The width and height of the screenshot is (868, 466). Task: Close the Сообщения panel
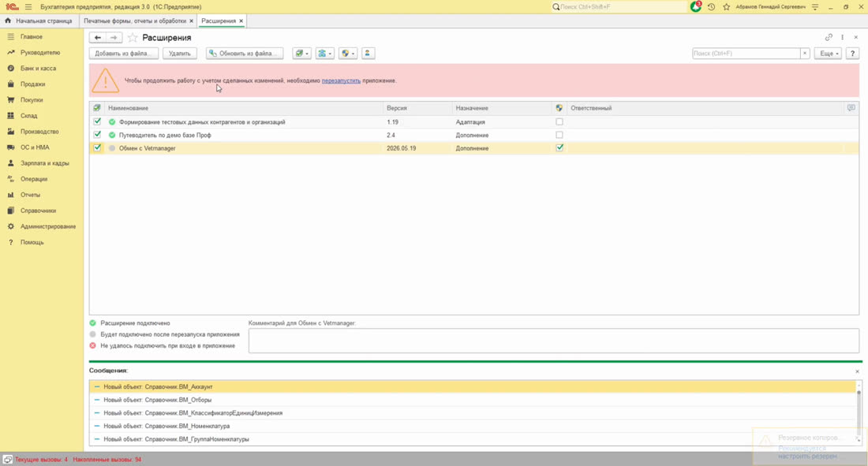tap(857, 371)
